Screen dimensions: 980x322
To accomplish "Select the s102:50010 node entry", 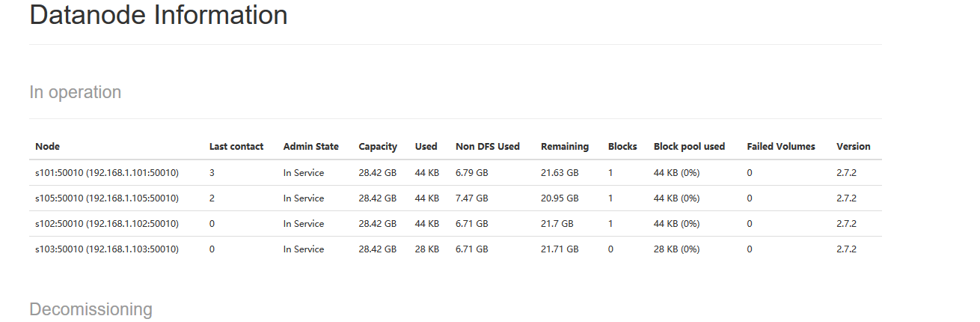I will [107, 224].
